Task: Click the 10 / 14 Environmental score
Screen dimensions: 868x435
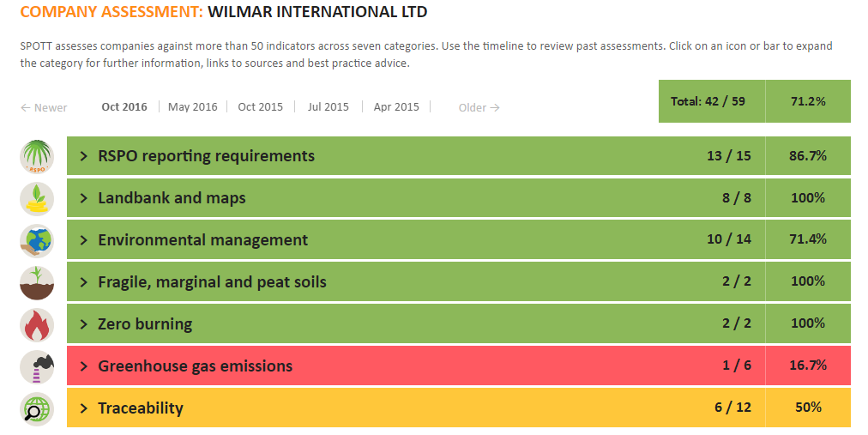Action: (x=728, y=239)
